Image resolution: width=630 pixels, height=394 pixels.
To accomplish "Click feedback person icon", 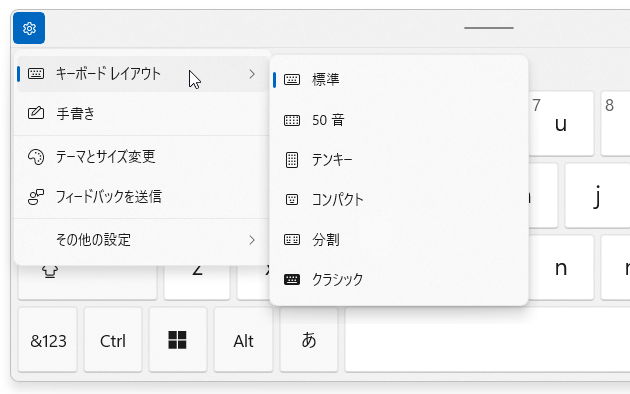I will [x=36, y=197].
